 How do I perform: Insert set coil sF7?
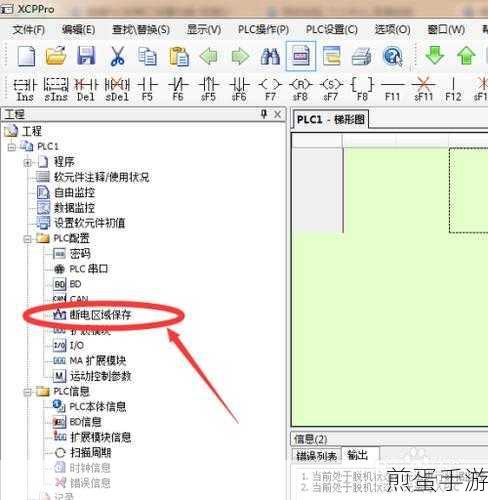331,89
